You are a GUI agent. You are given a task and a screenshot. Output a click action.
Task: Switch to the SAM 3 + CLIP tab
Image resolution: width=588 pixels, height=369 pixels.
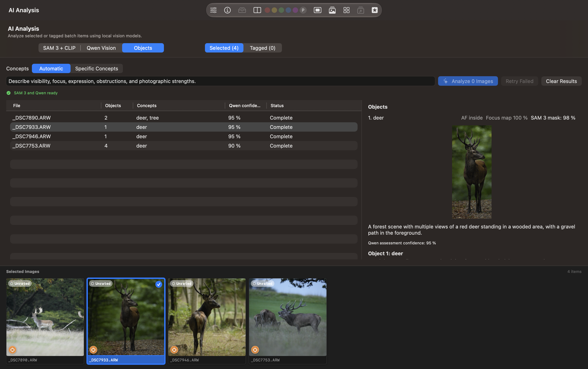(x=59, y=48)
